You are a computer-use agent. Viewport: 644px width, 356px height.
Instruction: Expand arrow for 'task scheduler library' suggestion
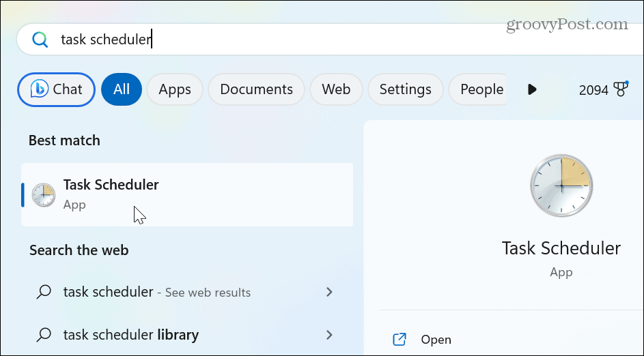tap(329, 335)
